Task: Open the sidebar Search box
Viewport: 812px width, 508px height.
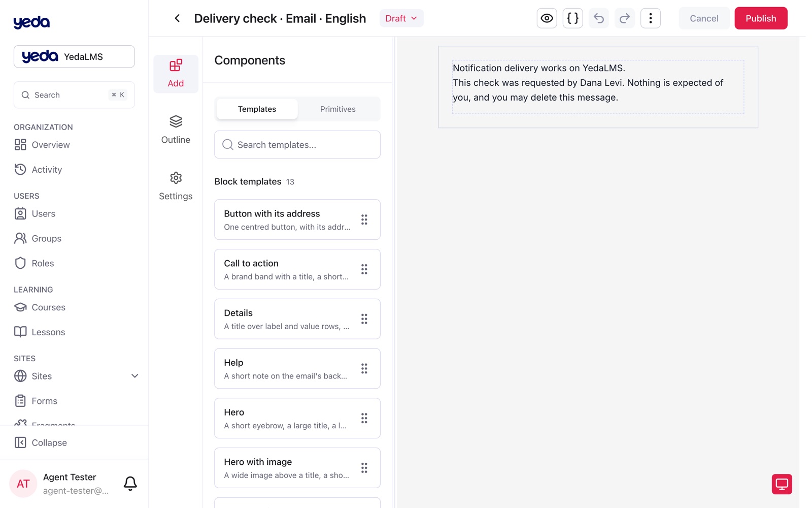Action: pos(74,95)
